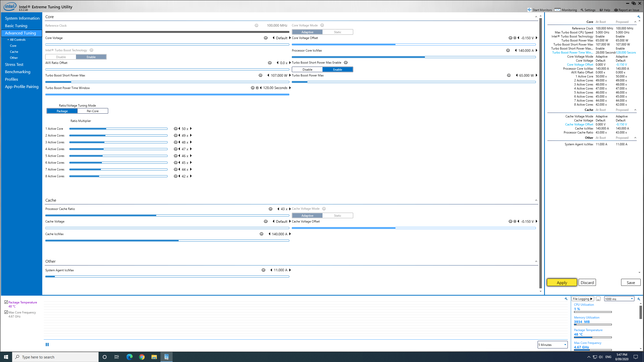Image resolution: width=644 pixels, height=362 pixels.
Task: Show info for Reference Clock
Action: point(256,25)
